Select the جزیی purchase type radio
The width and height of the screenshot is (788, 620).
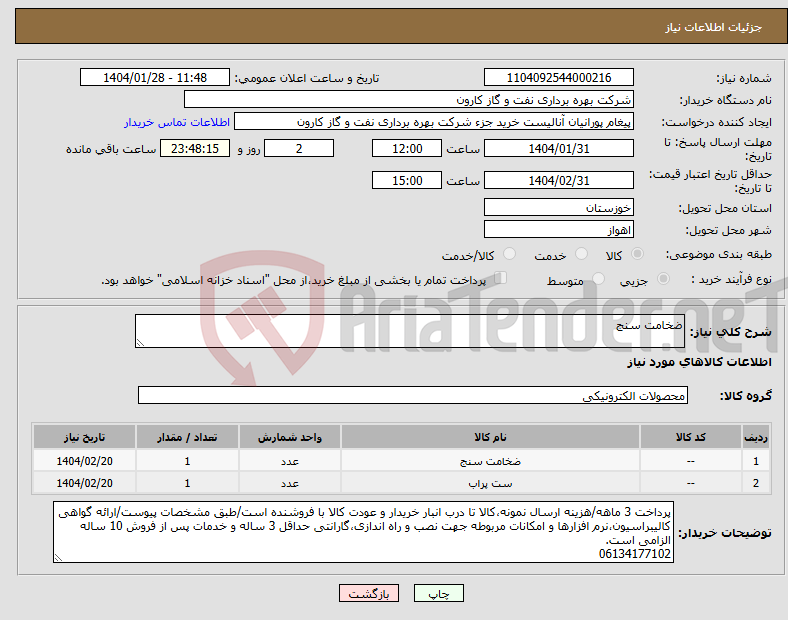663,278
